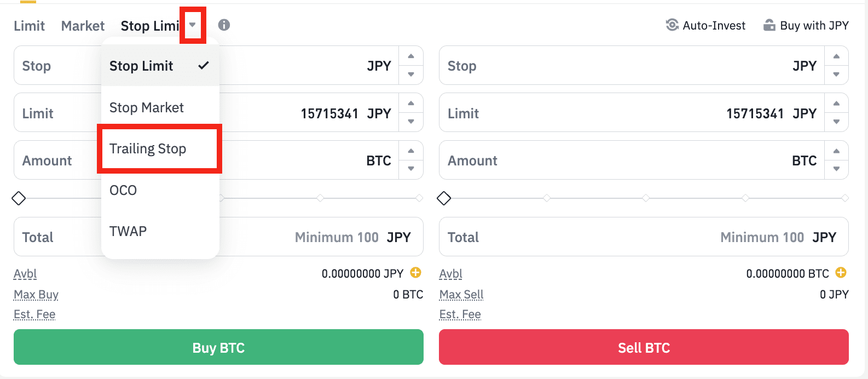868x379 pixels.
Task: Pick the TWAP order option
Action: tap(128, 231)
